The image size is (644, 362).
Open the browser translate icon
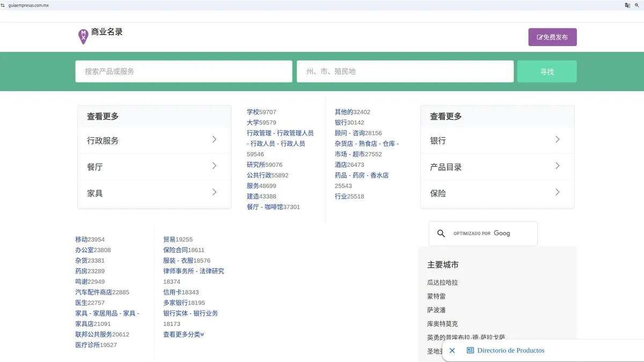(627, 5)
